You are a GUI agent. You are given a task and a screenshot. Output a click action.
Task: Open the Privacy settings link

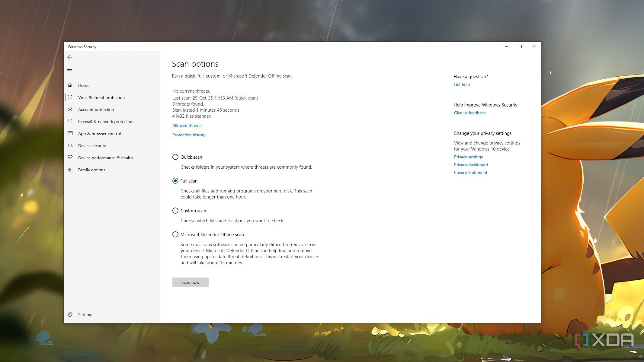(x=468, y=157)
